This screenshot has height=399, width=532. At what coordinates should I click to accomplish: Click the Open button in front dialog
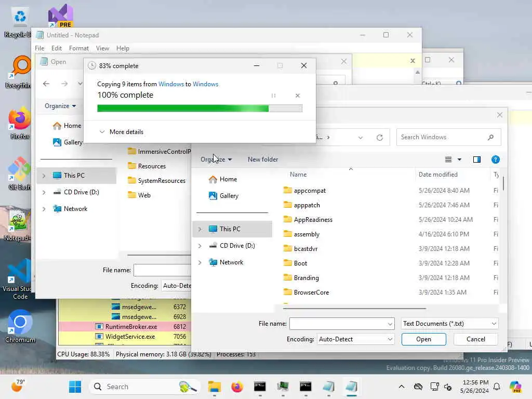pos(424,339)
